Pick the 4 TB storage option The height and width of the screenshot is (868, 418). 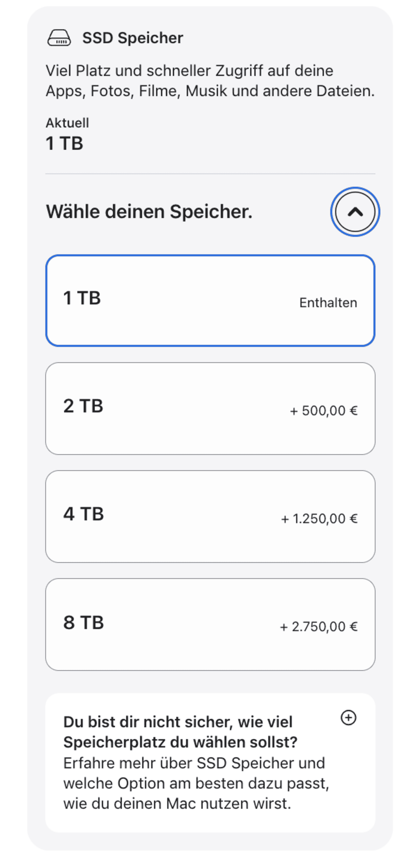coord(210,516)
